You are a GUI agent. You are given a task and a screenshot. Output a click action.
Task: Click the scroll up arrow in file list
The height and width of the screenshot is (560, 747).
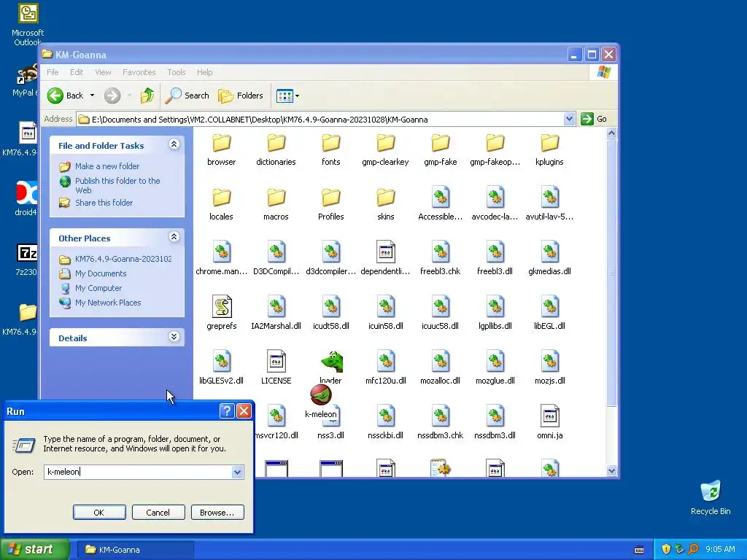[x=612, y=134]
